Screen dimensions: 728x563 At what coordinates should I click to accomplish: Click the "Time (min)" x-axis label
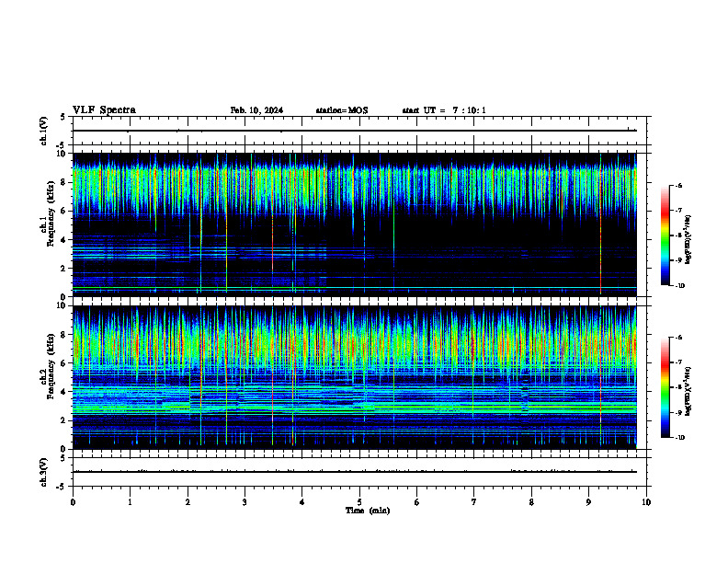coord(368,511)
